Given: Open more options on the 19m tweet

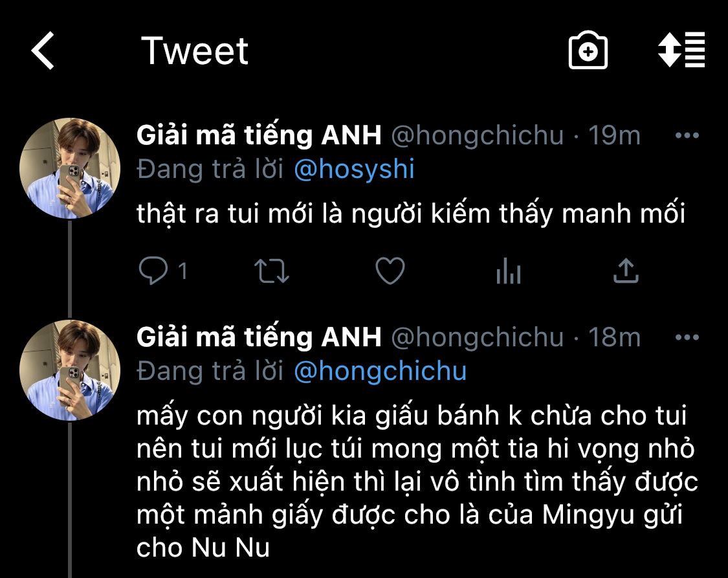Looking at the screenshot, I should [x=687, y=135].
